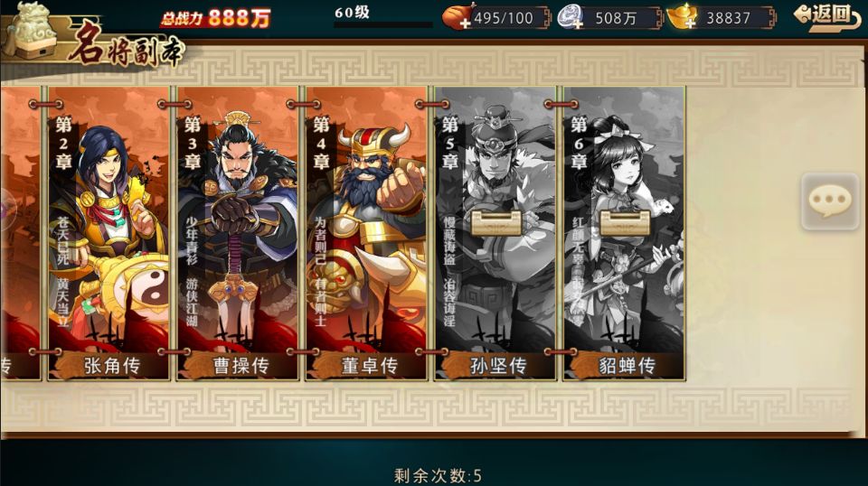Select the partially visible first chapter card

pos(21,233)
